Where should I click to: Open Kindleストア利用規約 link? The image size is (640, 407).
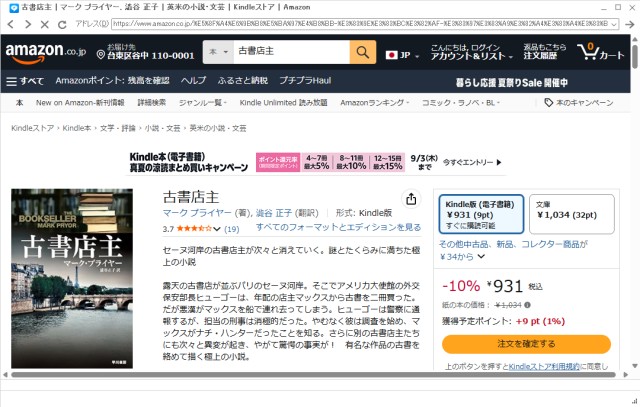tap(544, 367)
